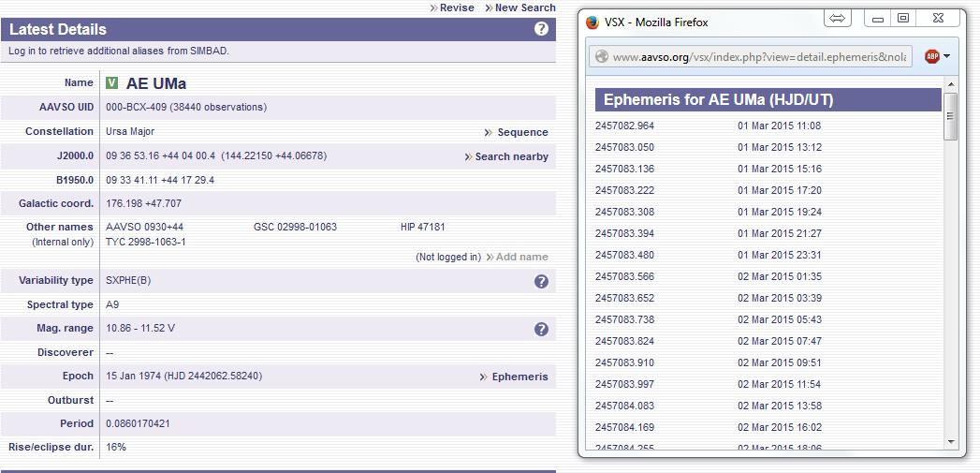Click the Firefox logo in title bar

[592, 22]
